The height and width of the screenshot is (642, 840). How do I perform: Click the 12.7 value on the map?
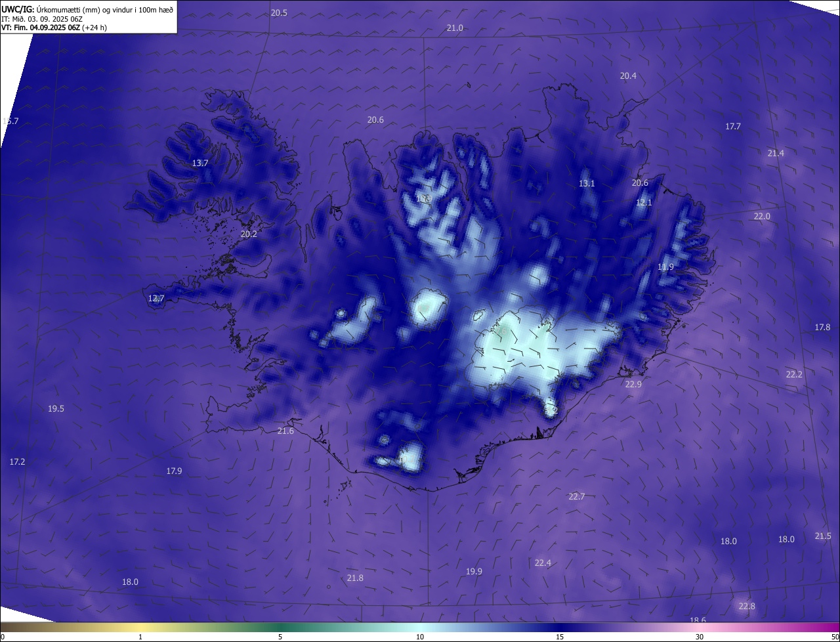pyautogui.click(x=156, y=298)
